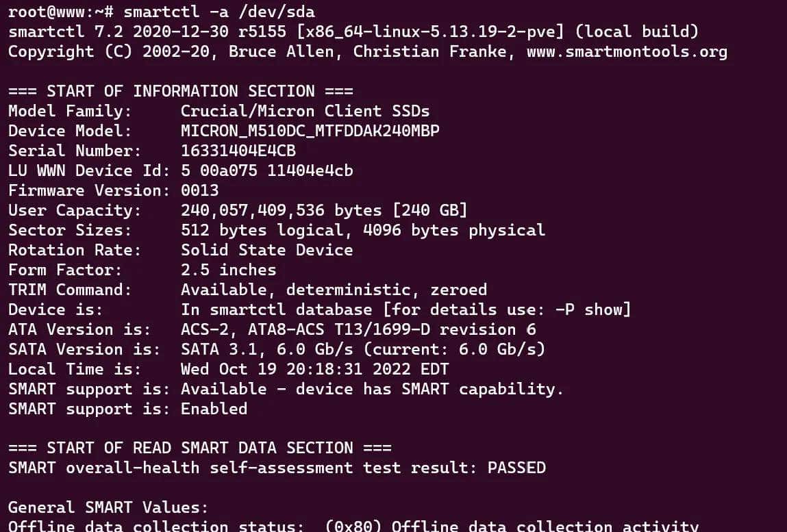Click the serial number 16331404E4CB
Screen dimensions: 787x532
pos(238,151)
